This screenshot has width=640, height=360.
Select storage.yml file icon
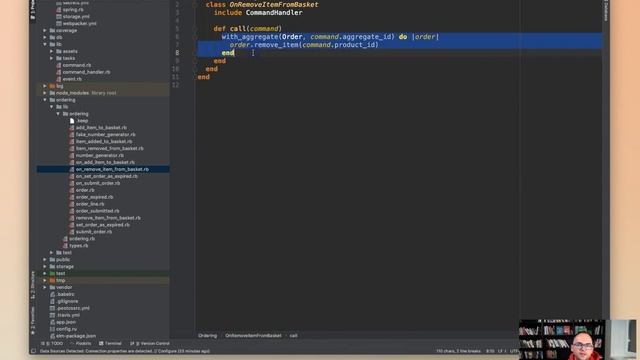click(59, 17)
